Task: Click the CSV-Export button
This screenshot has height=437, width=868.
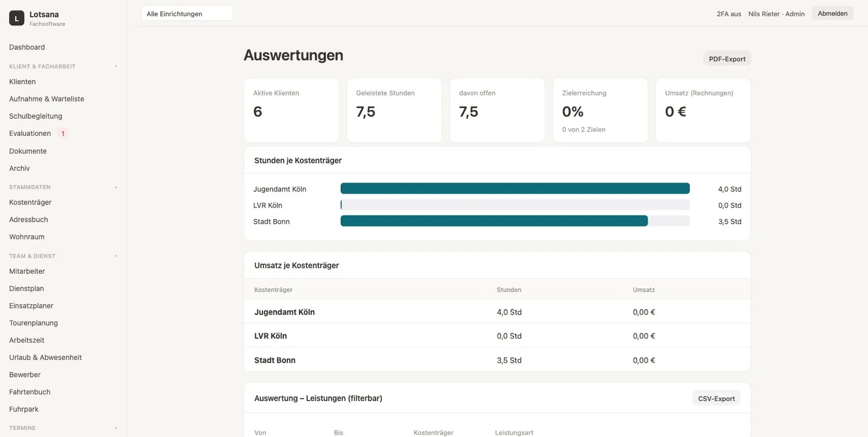Action: [716, 399]
